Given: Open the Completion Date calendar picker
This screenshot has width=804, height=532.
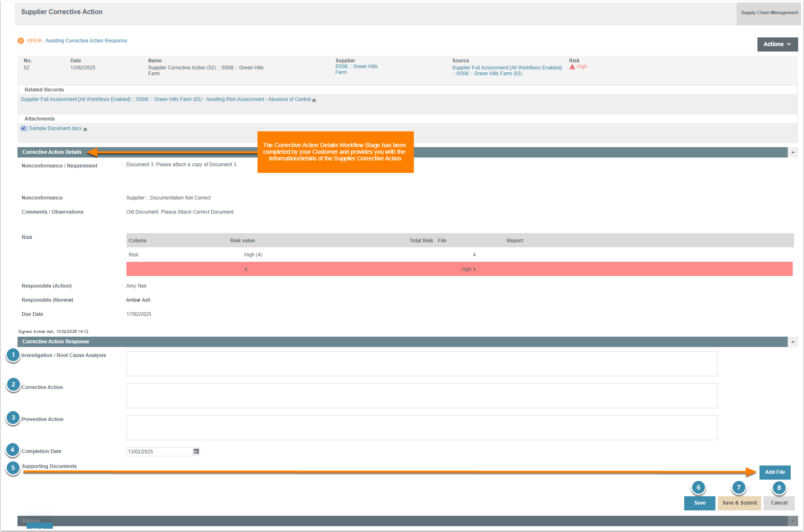Looking at the screenshot, I should [196, 451].
